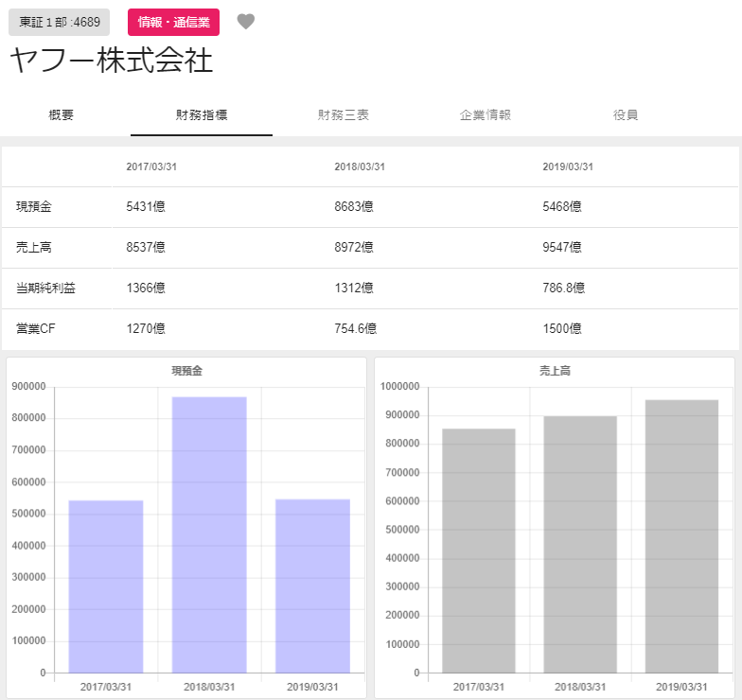Click the 1500億 cell
Image resolution: width=742 pixels, height=700 pixels.
pyautogui.click(x=562, y=329)
